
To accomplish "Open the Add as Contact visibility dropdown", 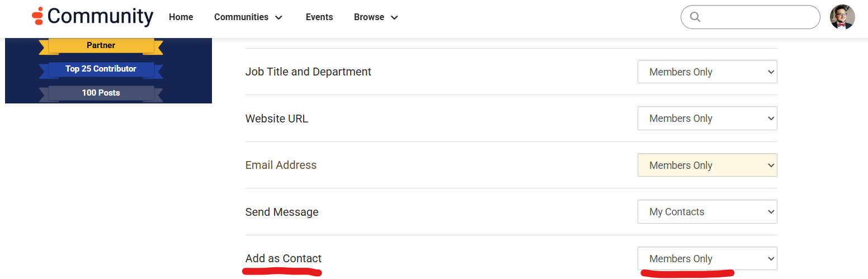I will click(x=707, y=259).
